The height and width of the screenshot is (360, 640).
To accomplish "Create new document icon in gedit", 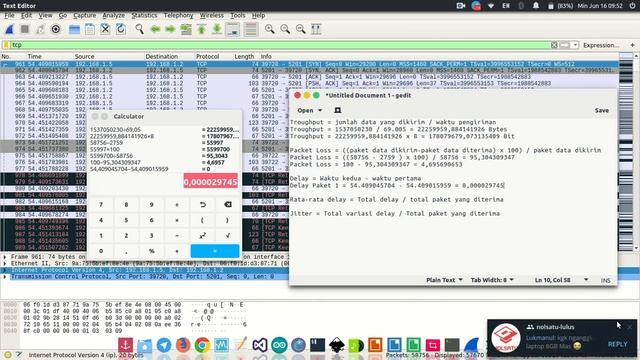I will click(x=338, y=110).
